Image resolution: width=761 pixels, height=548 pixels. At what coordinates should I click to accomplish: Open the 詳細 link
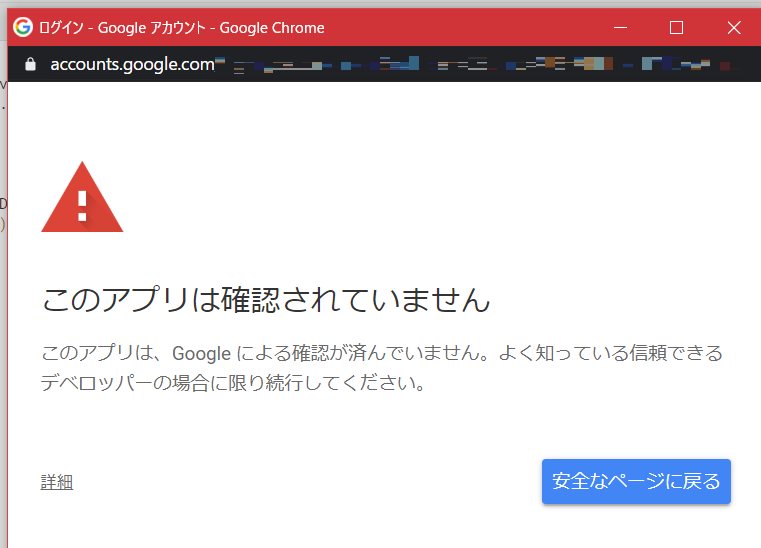(x=57, y=482)
